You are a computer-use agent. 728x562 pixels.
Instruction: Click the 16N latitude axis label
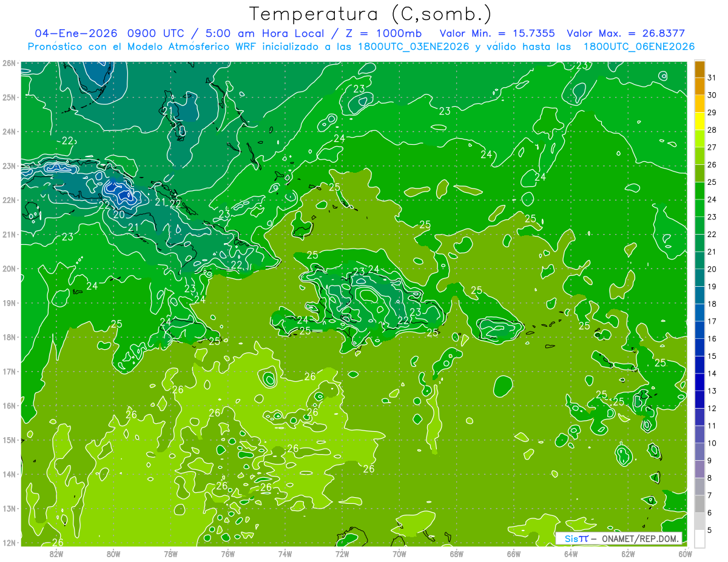click(x=9, y=406)
